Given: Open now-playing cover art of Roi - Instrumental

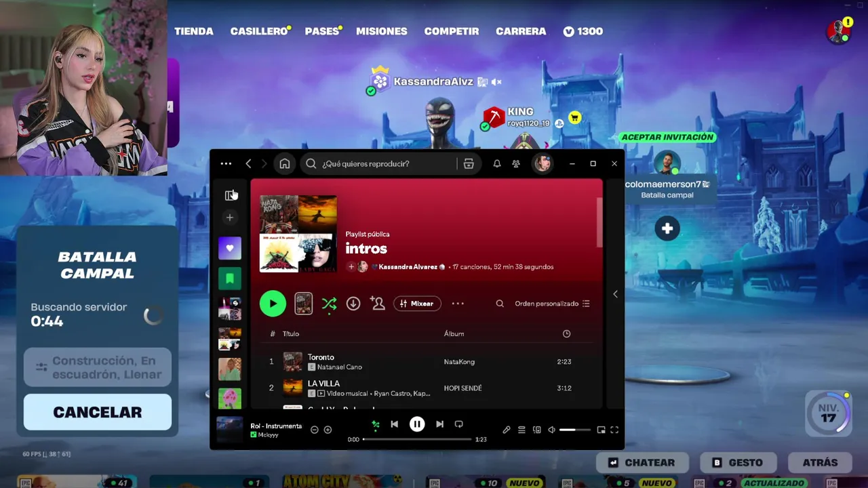Looking at the screenshot, I should click(229, 430).
